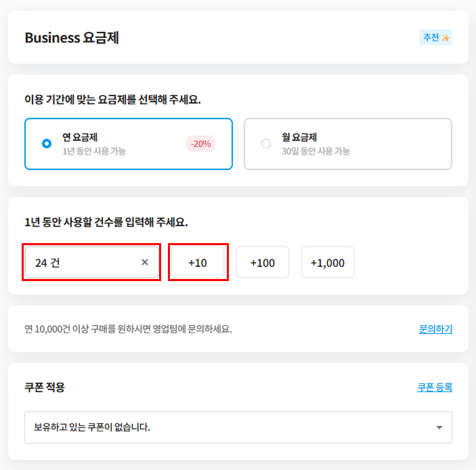Click the 1년 동안 사용할 건수 prompt
Screen dimensions: 476x470
click(106, 222)
